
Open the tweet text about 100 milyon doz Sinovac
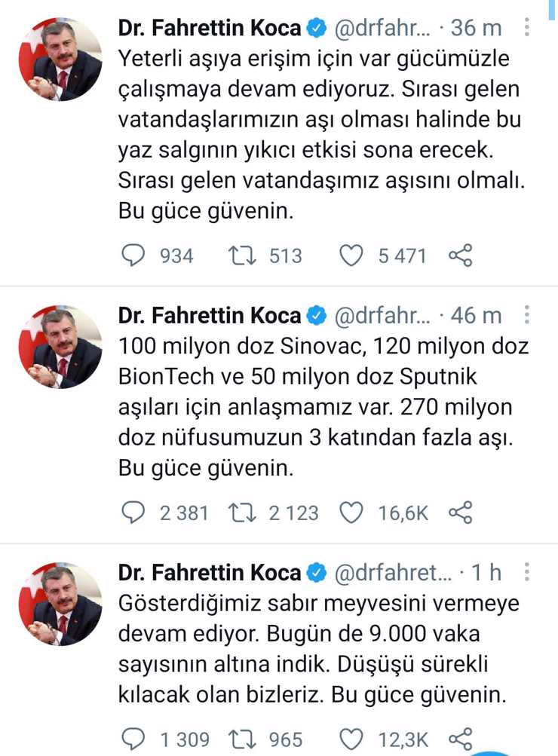point(323,407)
